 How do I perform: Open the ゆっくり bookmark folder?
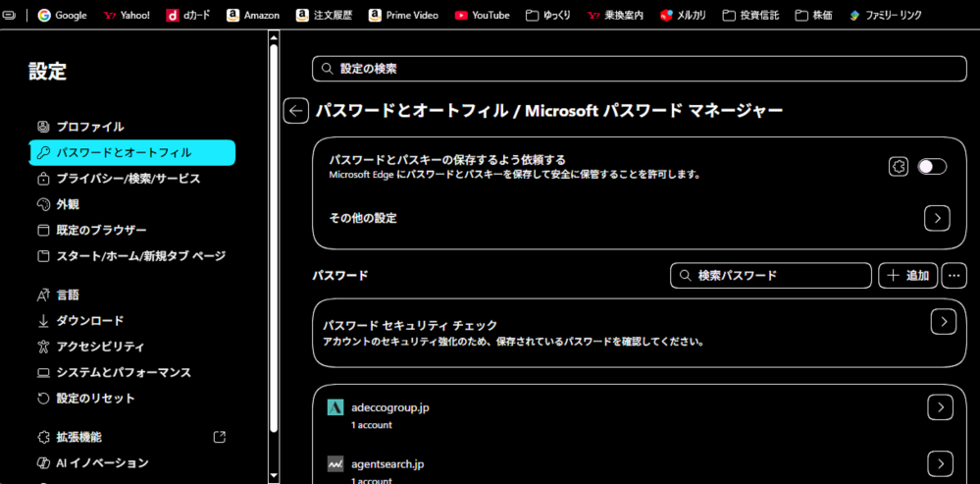(x=548, y=15)
